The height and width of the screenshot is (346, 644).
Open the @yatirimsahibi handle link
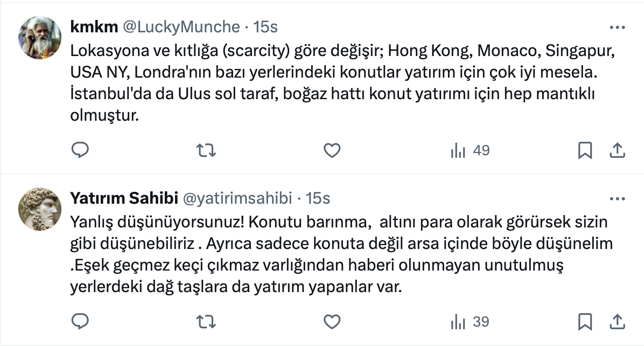238,198
